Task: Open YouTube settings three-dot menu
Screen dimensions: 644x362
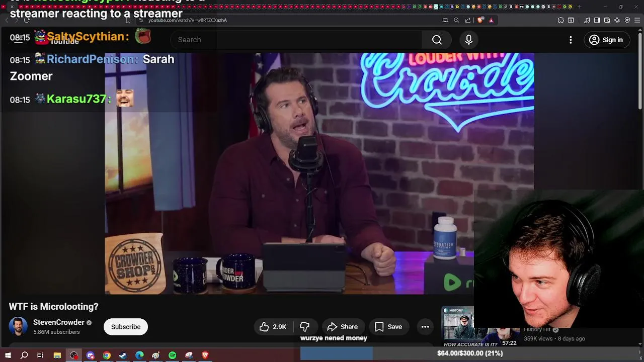Action: click(571, 40)
